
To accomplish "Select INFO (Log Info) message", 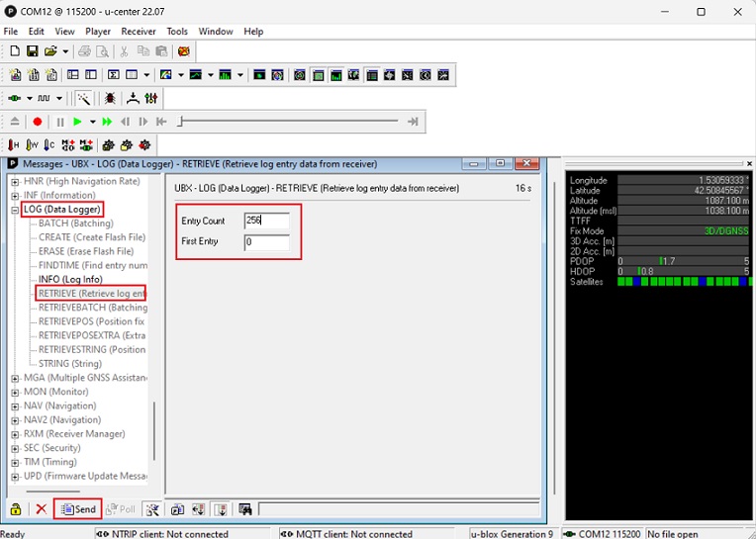I will (69, 279).
